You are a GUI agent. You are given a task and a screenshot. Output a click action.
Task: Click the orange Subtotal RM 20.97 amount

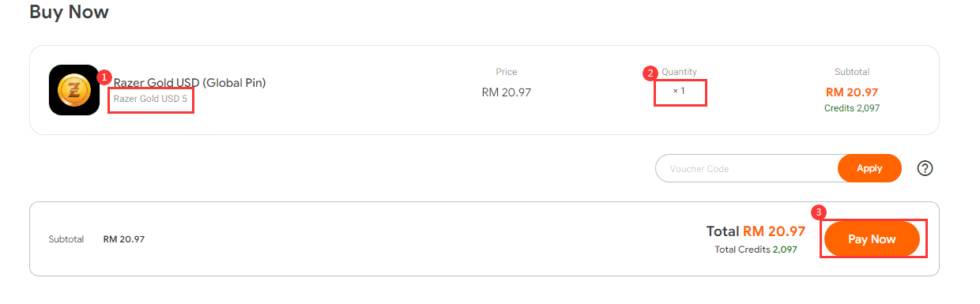click(852, 92)
